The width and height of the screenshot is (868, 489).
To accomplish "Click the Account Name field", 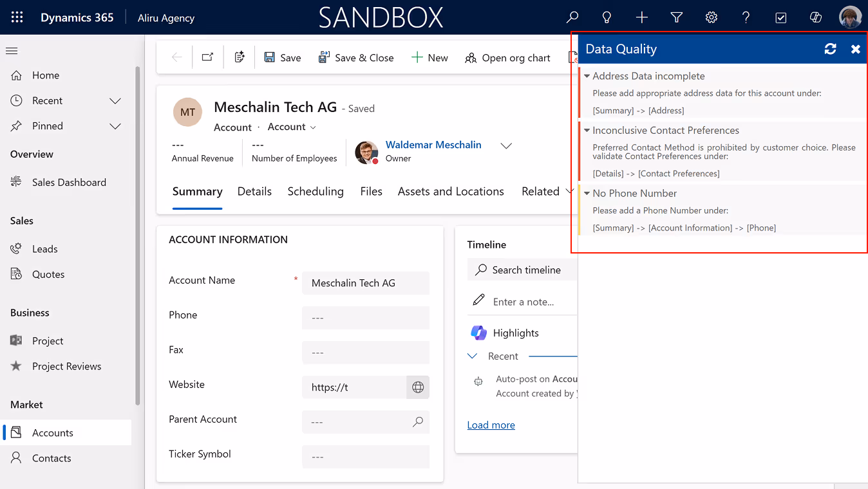I will coord(366,283).
